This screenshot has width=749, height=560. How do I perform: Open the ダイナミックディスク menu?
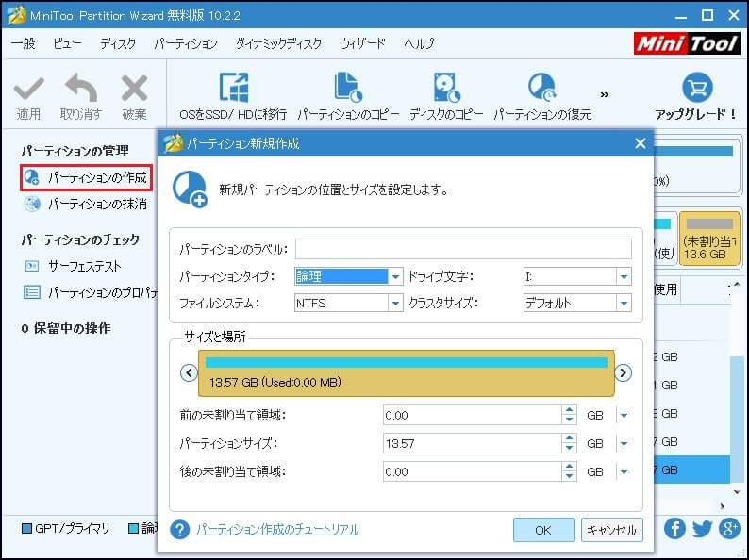(x=278, y=44)
